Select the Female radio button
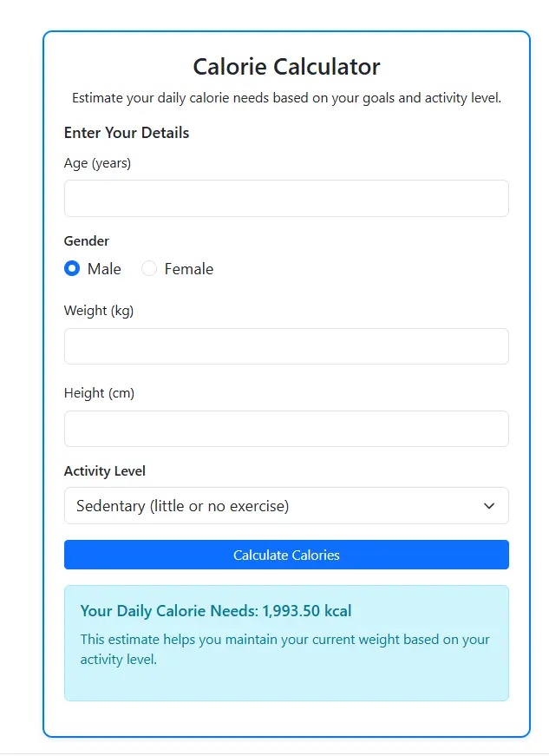 148,268
